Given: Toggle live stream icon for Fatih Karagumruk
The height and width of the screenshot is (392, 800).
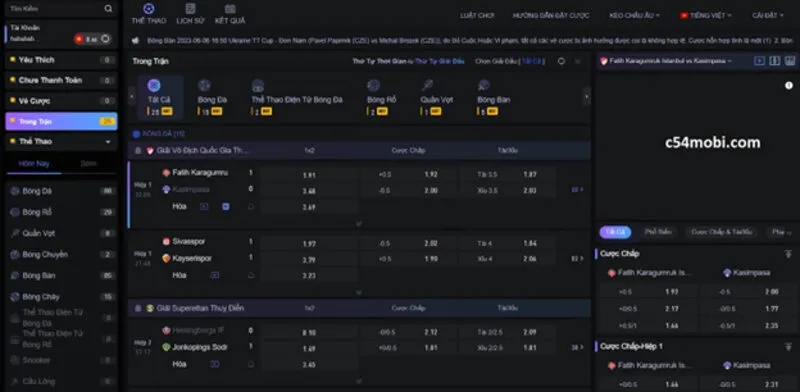Looking at the screenshot, I should pyautogui.click(x=204, y=207).
